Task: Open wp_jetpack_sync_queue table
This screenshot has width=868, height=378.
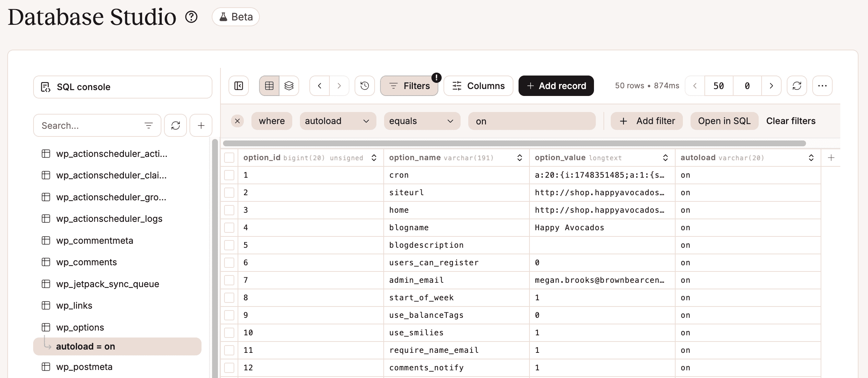Action: coord(117,284)
